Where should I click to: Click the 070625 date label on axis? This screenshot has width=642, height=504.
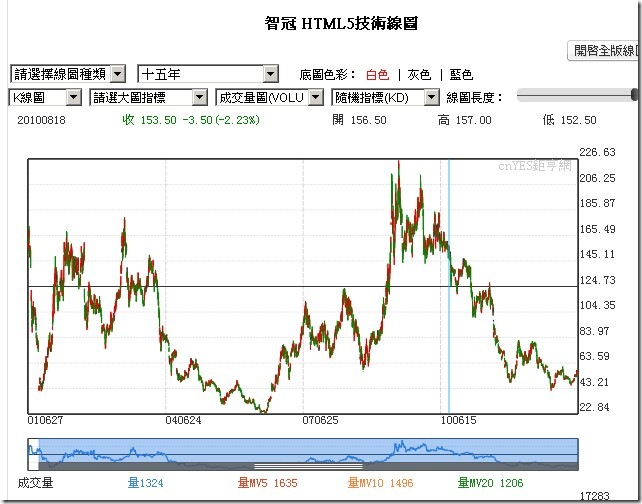320,421
